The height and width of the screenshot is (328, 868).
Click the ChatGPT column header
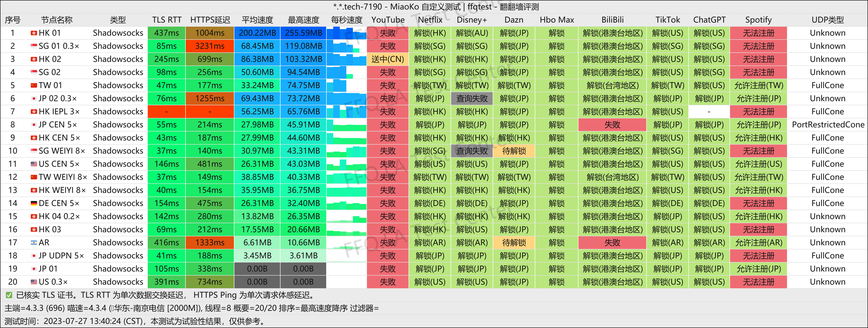(x=709, y=20)
